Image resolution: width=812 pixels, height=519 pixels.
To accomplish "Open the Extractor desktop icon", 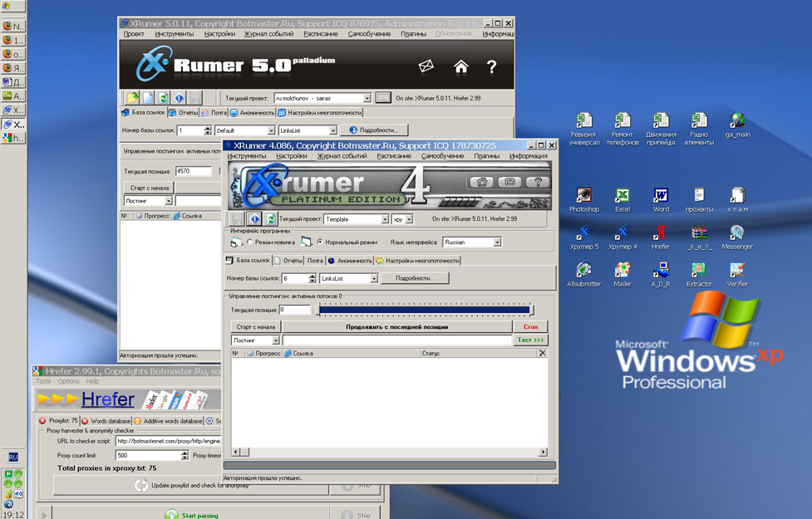I will tap(699, 275).
